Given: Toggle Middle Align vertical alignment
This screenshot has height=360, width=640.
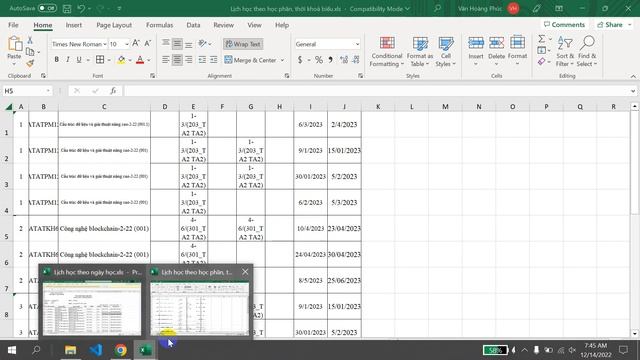Looking at the screenshot, I should point(177,44).
